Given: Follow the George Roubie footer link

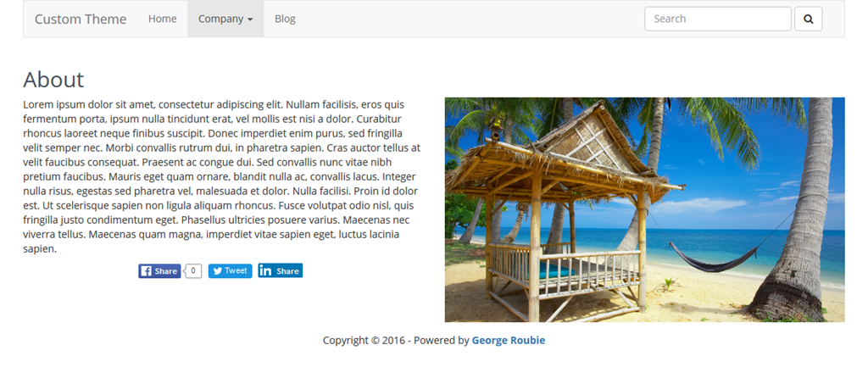Looking at the screenshot, I should [509, 341].
